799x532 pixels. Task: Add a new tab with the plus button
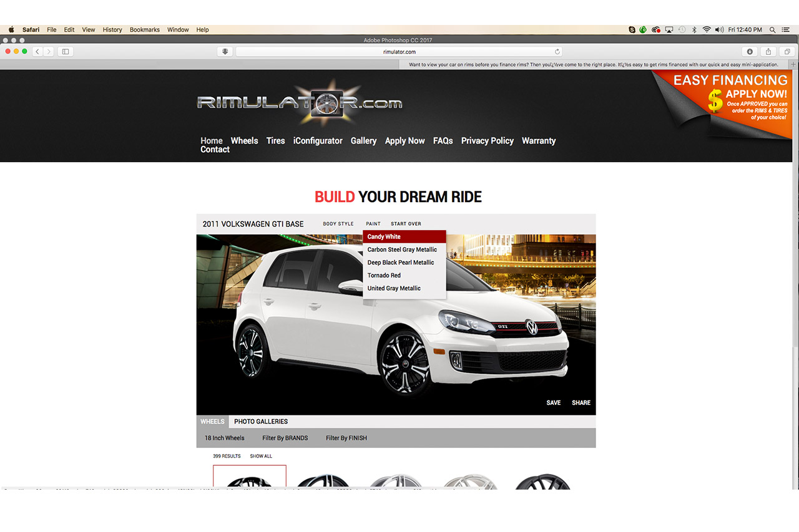point(793,64)
